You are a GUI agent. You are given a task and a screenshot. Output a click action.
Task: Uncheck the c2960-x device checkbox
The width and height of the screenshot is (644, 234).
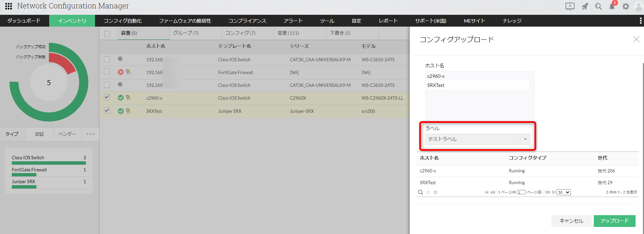point(107,97)
